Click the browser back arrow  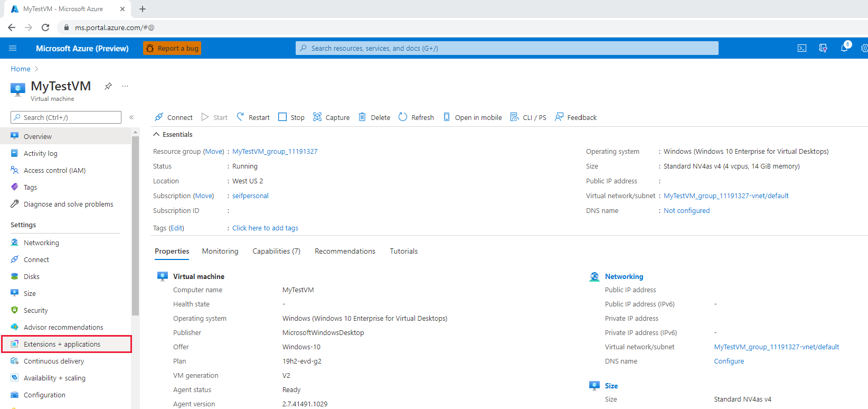(x=12, y=27)
